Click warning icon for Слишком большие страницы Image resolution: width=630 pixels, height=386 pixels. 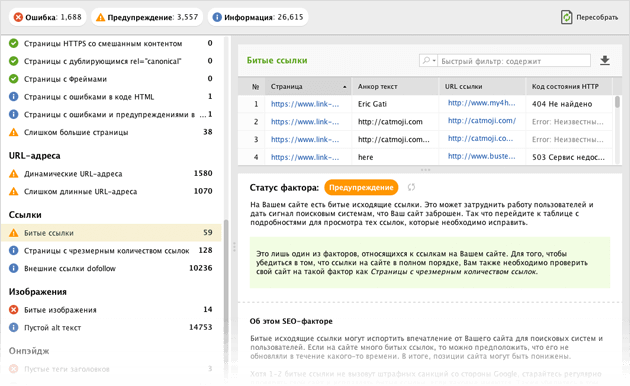click(14, 132)
